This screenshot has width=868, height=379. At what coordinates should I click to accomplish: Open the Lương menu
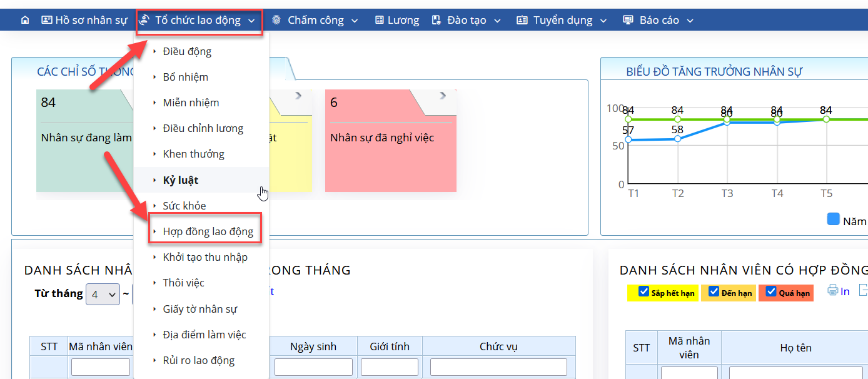pos(397,20)
